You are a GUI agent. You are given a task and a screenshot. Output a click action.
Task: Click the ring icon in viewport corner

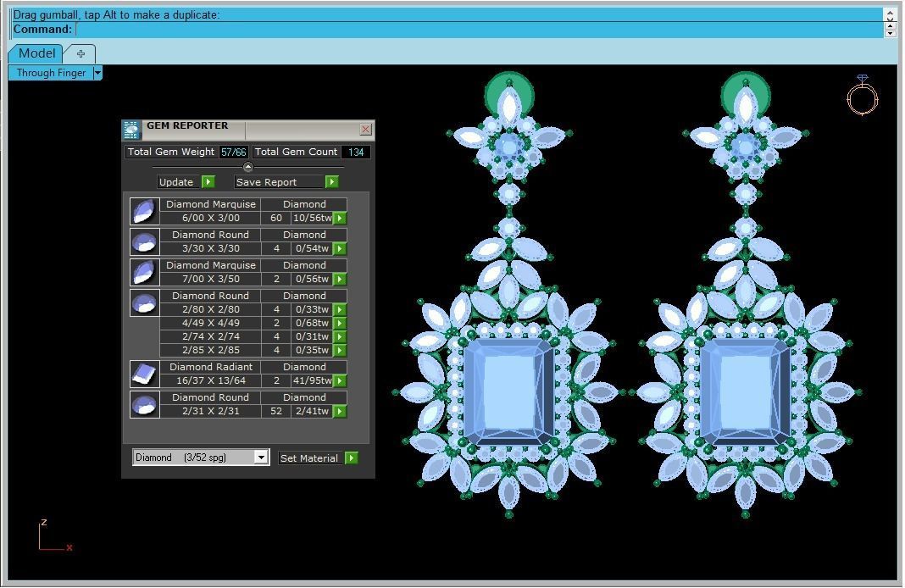coord(863,95)
